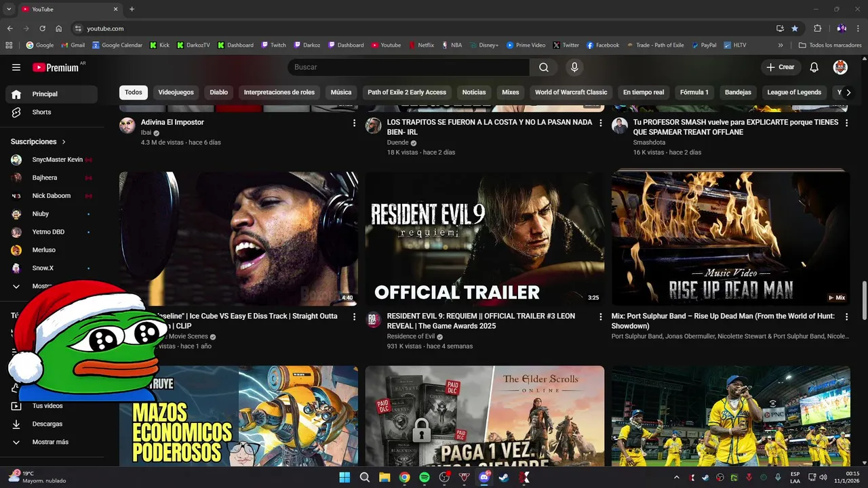Open the YouTube hamburger guide menu

(x=16, y=67)
